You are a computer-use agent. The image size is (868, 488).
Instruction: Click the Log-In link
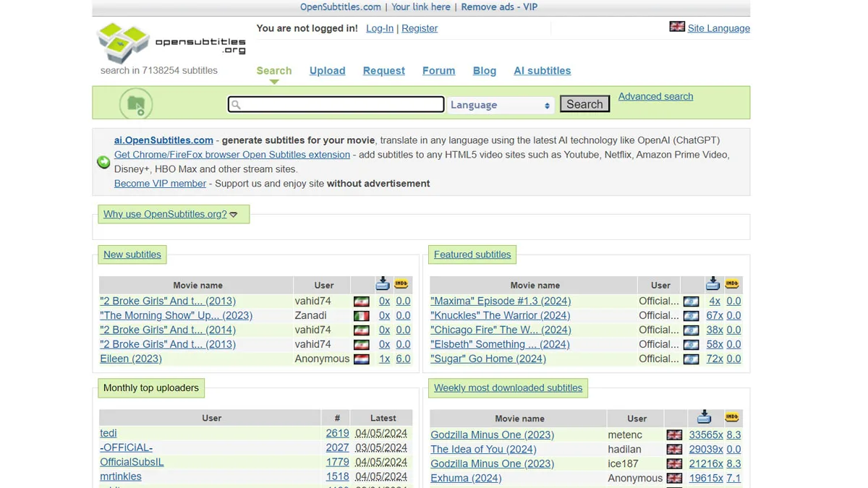coord(380,28)
